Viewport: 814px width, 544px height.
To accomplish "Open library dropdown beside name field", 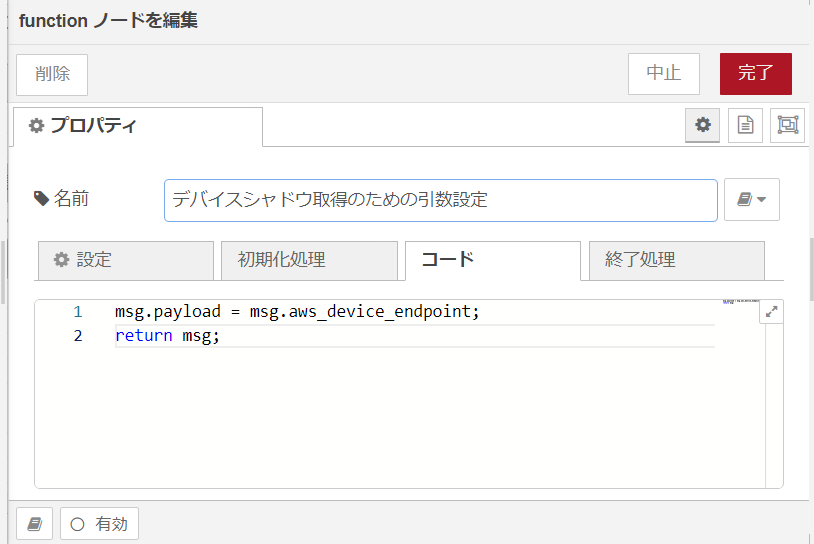I will [752, 199].
